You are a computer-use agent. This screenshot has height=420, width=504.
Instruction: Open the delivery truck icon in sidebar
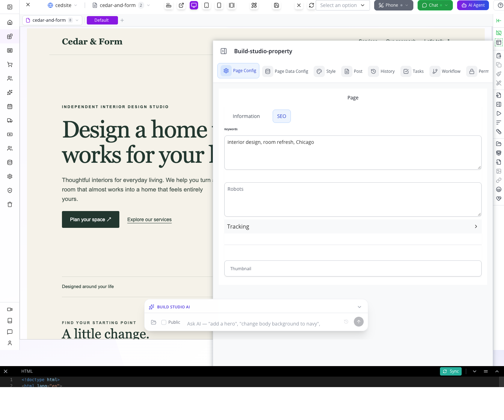(x=10, y=120)
